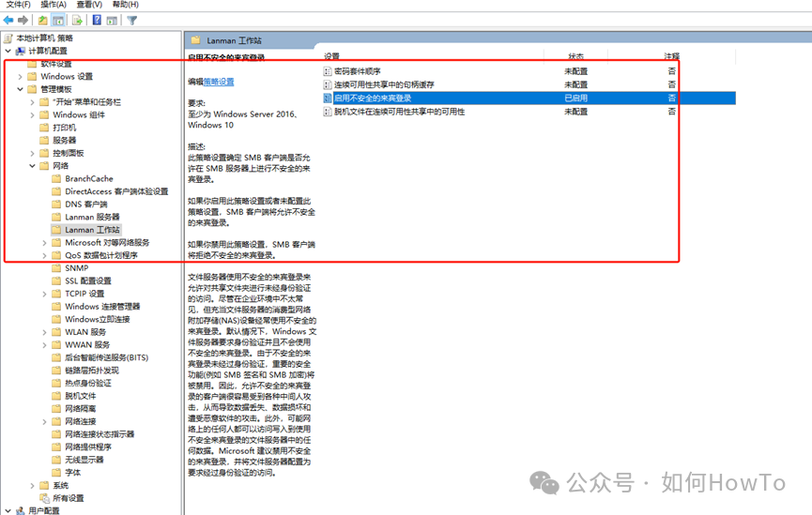Toggle the show/hide action pane icon

(112, 21)
